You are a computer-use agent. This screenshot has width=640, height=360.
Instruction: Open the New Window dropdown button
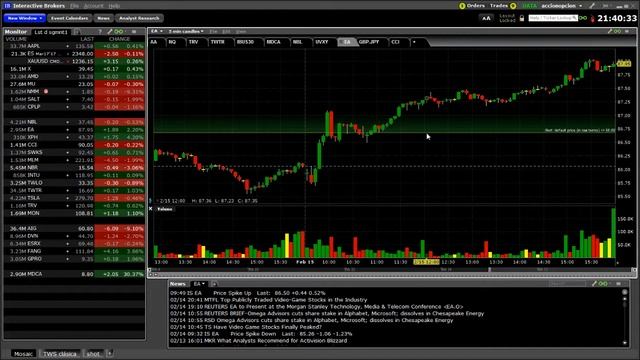click(24, 18)
